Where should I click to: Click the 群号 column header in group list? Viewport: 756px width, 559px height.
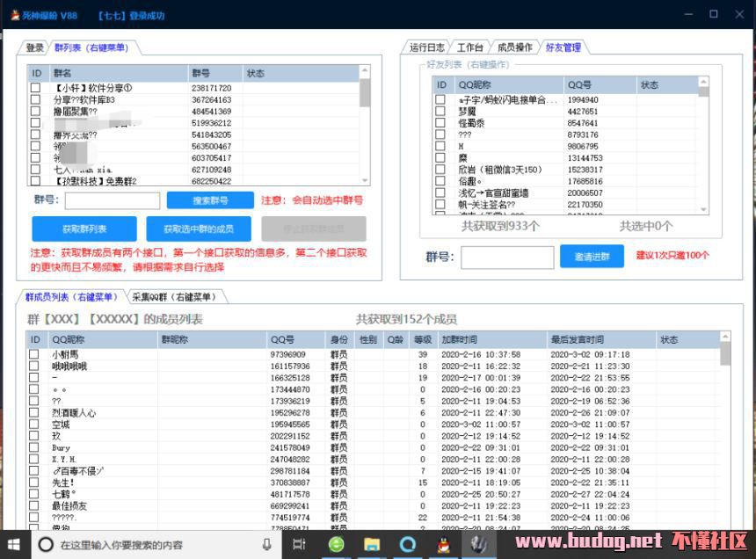click(x=215, y=73)
